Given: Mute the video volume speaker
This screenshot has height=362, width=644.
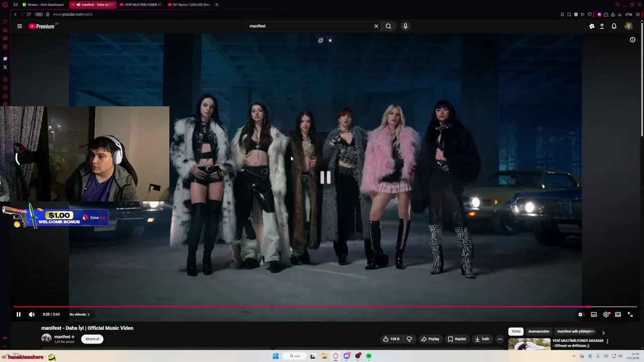Looking at the screenshot, I should [x=32, y=314].
